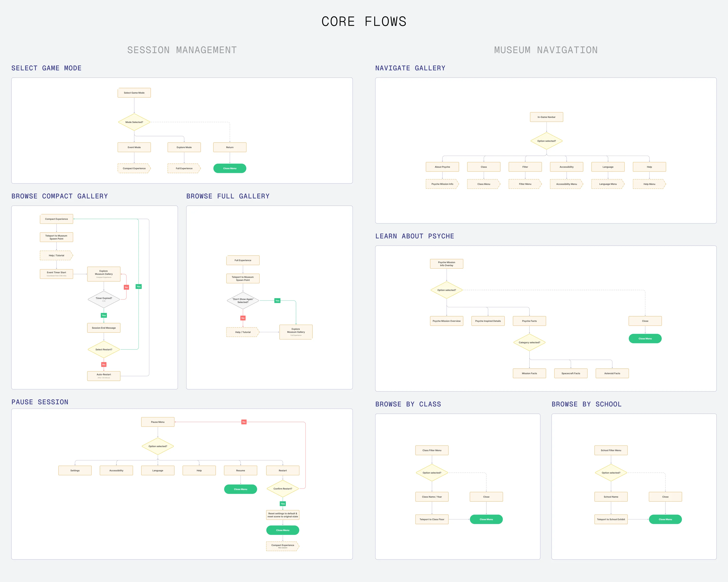Click the Category selected? diamond
The image size is (728, 582).
(529, 342)
